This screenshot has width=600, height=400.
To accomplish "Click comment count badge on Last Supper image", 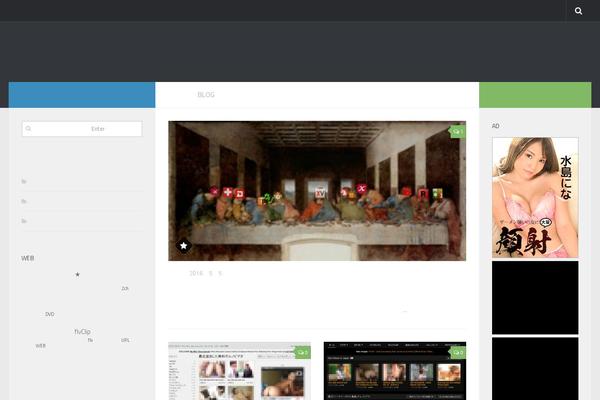I will click(x=458, y=132).
